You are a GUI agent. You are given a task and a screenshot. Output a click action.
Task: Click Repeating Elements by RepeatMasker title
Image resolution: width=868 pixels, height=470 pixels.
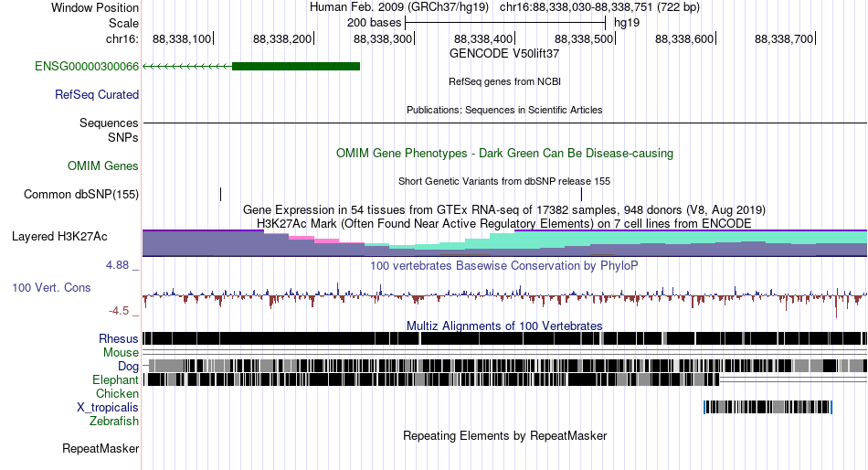click(x=505, y=435)
